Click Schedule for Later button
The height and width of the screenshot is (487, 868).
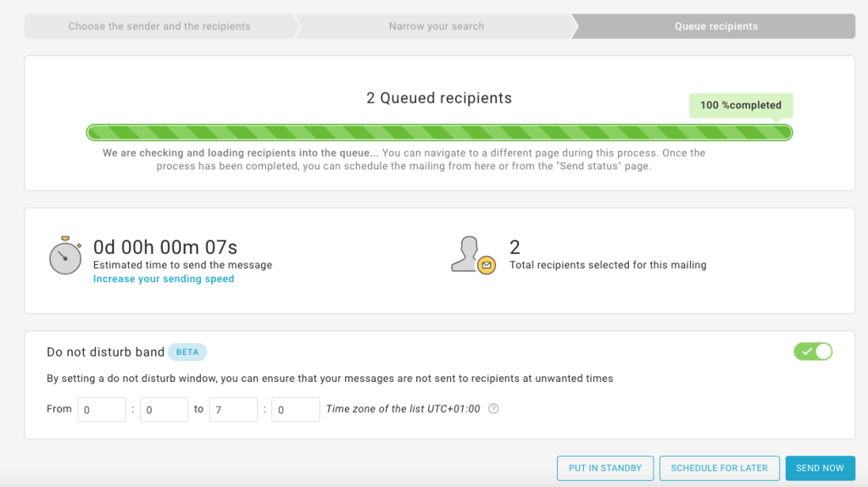click(x=719, y=468)
